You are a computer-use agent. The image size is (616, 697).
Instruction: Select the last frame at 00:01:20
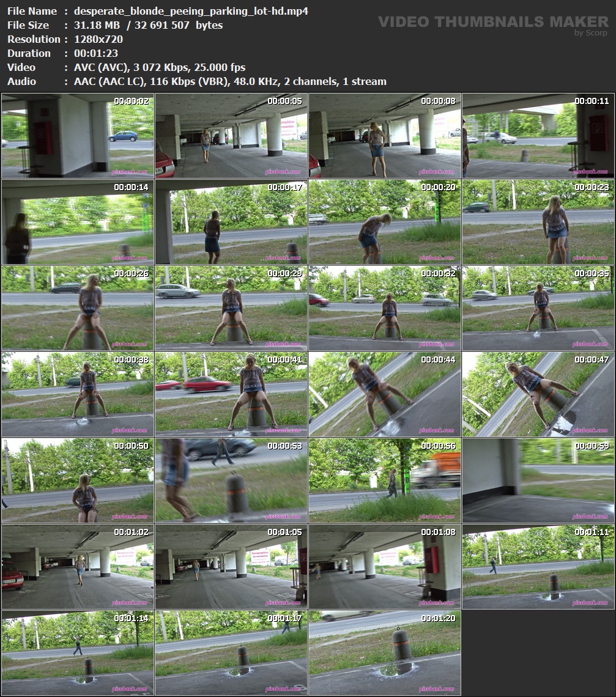385,653
